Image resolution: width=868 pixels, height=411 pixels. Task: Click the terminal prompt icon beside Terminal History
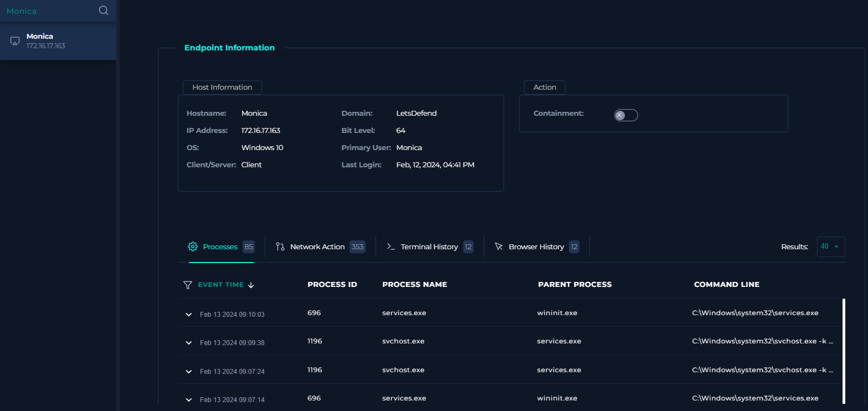coord(390,246)
